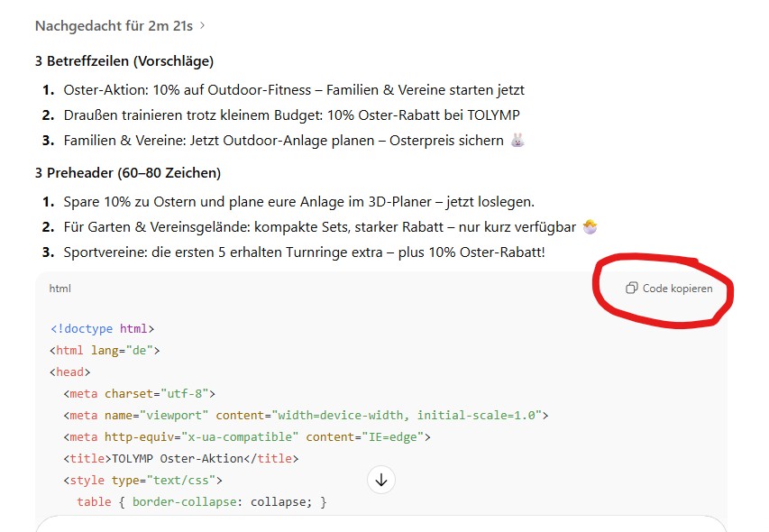The height and width of the screenshot is (532, 769).
Task: Select subject line 'Oster-Aktion: 10% auf Outdoor-Fitness'
Action: click(294, 90)
